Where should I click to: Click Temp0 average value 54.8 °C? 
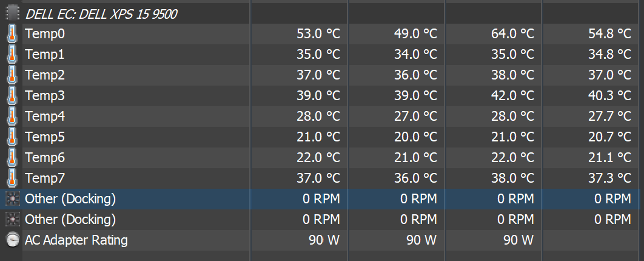(x=609, y=34)
